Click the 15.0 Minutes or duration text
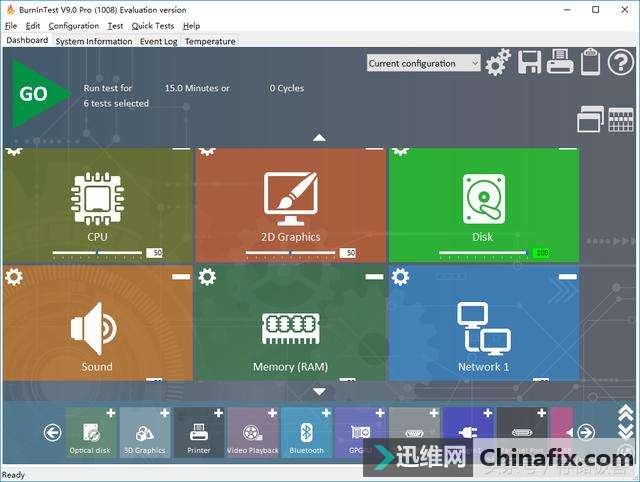 (x=197, y=88)
